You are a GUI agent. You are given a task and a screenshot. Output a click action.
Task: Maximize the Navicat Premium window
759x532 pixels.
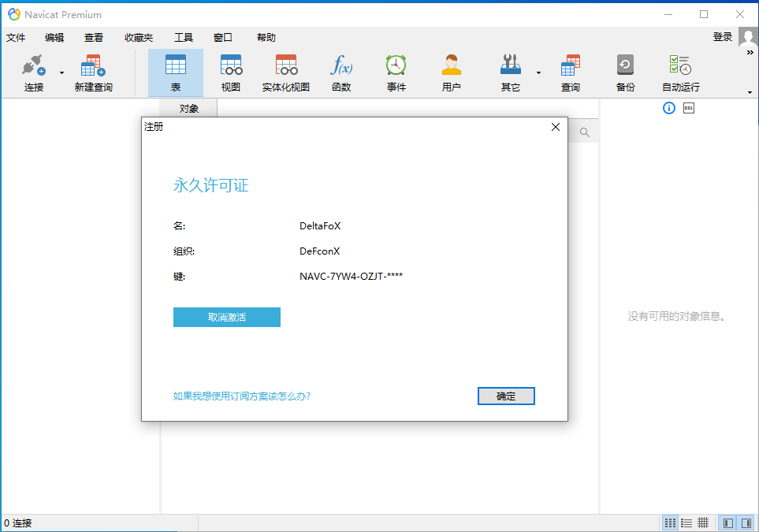704,14
